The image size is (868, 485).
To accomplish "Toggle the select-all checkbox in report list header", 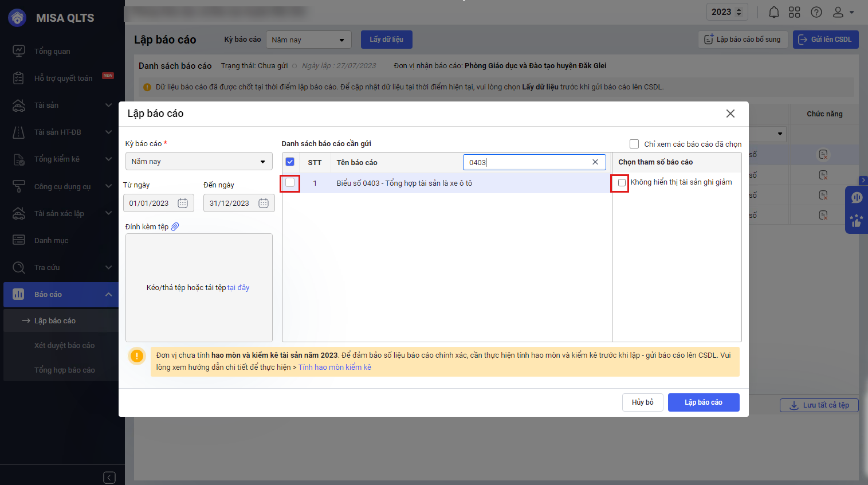I will coord(290,162).
